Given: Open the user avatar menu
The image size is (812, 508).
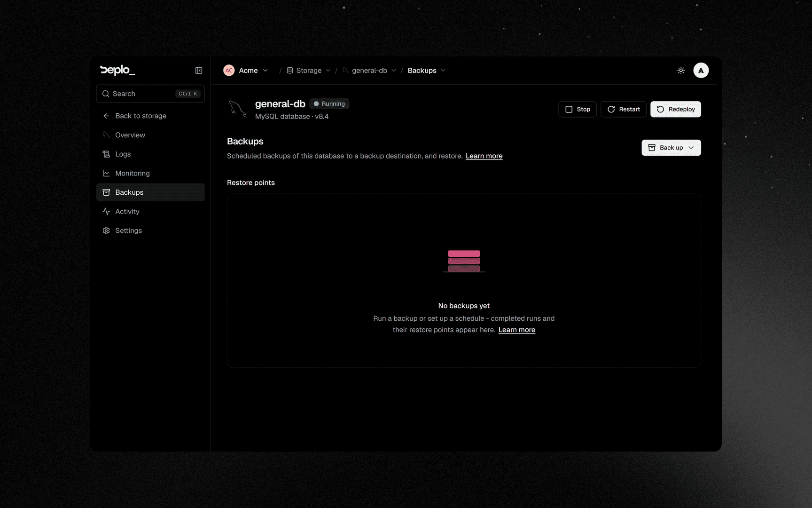Looking at the screenshot, I should 701,71.
